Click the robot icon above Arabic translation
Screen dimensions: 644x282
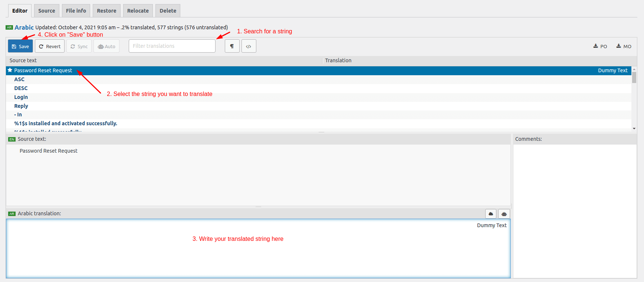click(x=504, y=214)
